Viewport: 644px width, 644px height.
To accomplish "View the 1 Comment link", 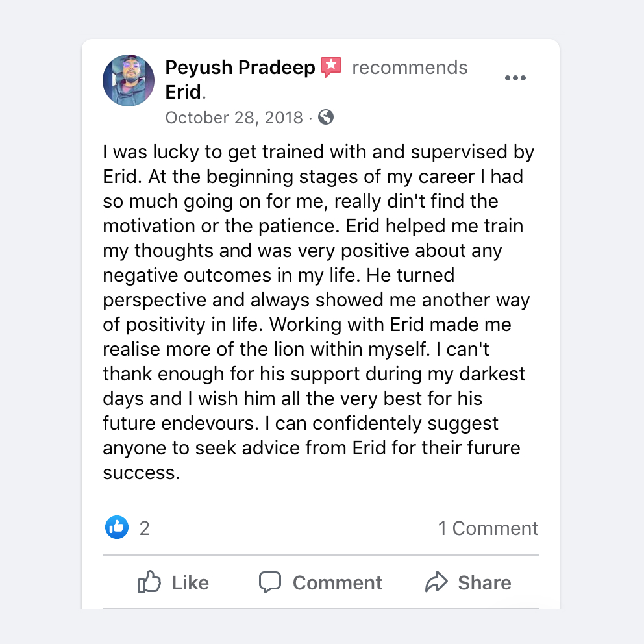I will click(x=488, y=528).
